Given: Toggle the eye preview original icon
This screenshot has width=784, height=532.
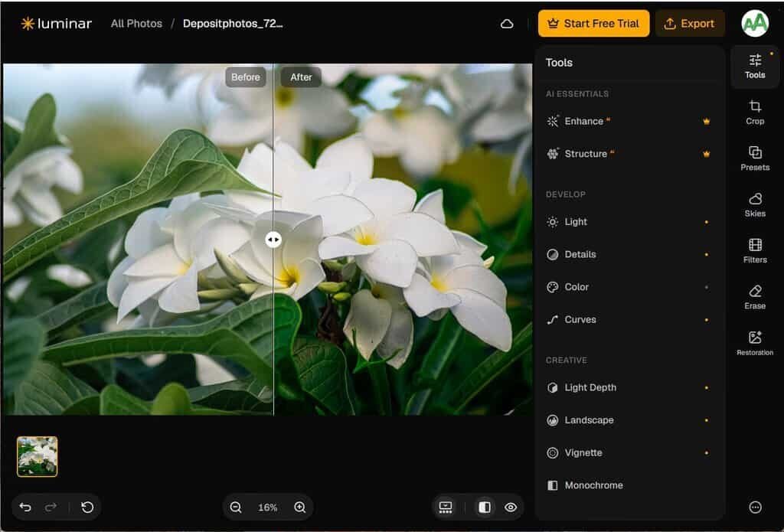Looking at the screenshot, I should click(511, 507).
